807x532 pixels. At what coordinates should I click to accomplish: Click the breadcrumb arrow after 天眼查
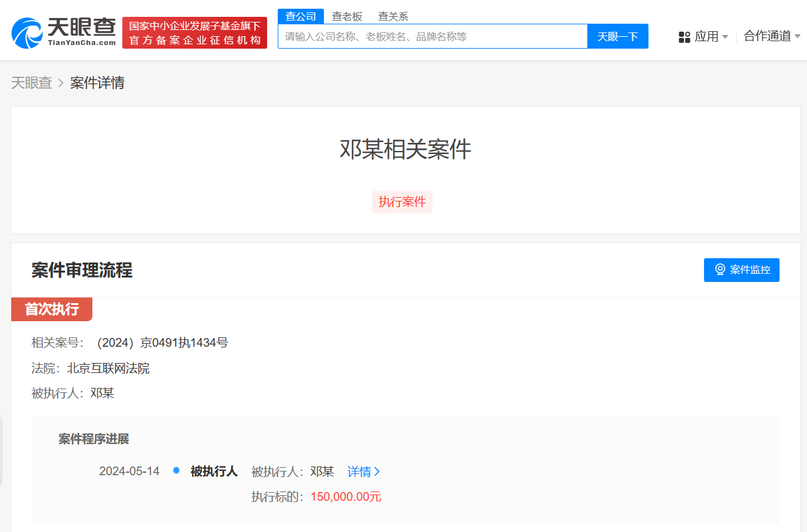61,82
